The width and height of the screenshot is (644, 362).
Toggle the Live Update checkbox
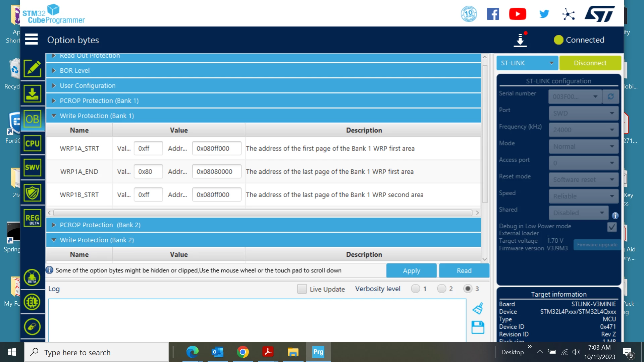[x=302, y=289]
